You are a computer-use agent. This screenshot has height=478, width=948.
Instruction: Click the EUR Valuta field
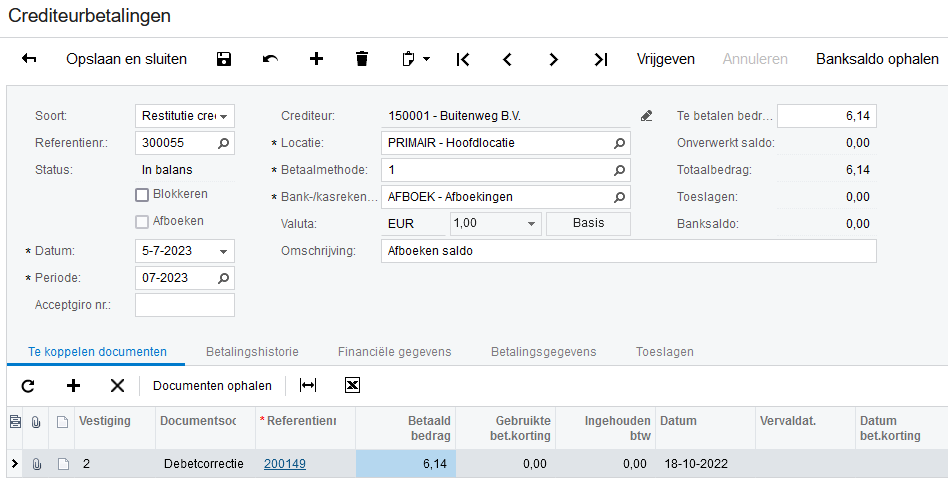pos(414,224)
